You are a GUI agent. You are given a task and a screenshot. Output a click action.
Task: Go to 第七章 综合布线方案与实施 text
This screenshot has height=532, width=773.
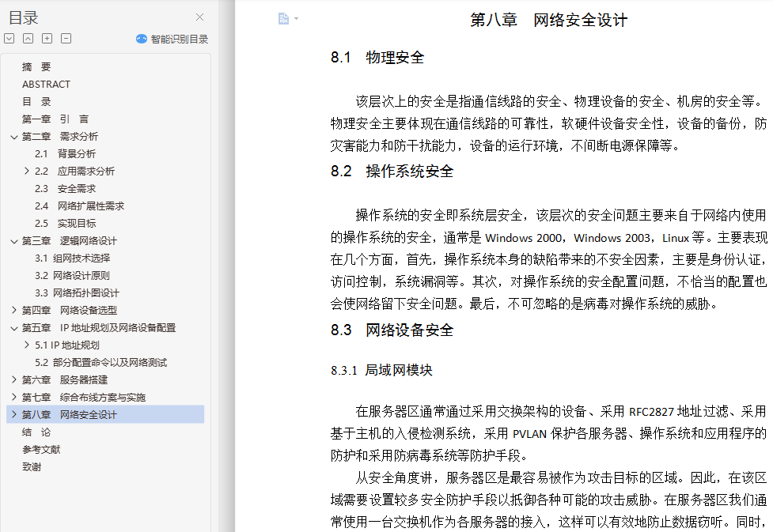pyautogui.click(x=84, y=398)
